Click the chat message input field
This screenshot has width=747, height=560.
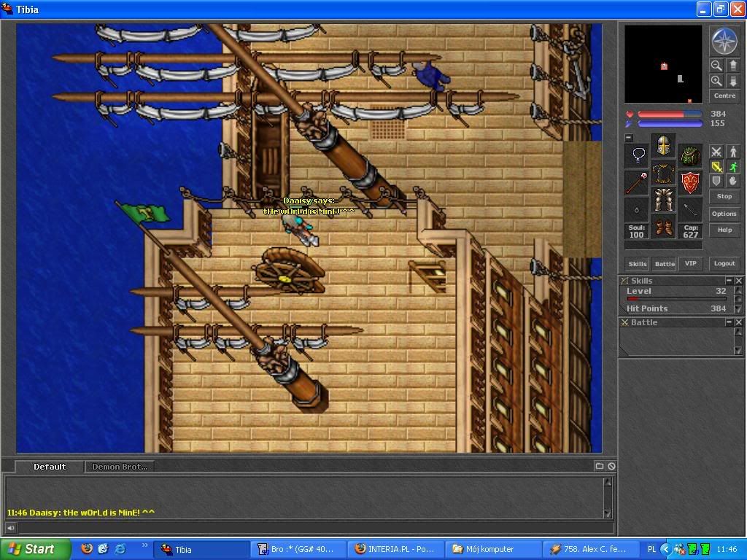tap(315, 528)
